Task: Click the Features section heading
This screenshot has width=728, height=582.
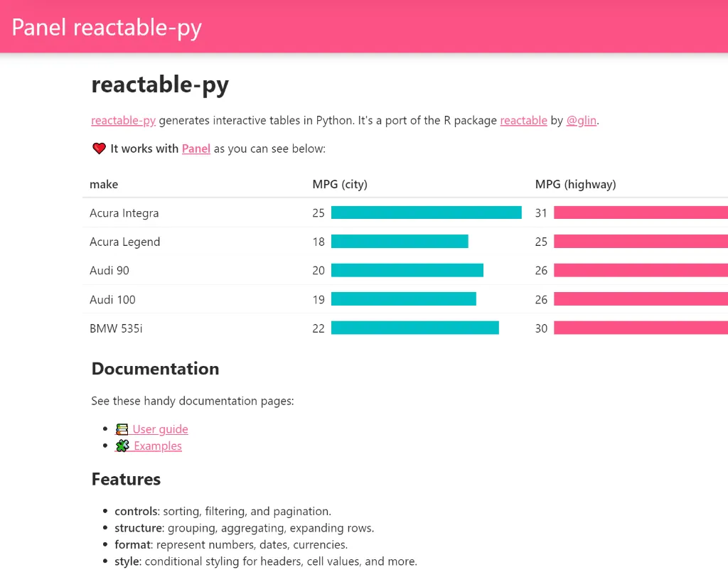Action: click(126, 480)
